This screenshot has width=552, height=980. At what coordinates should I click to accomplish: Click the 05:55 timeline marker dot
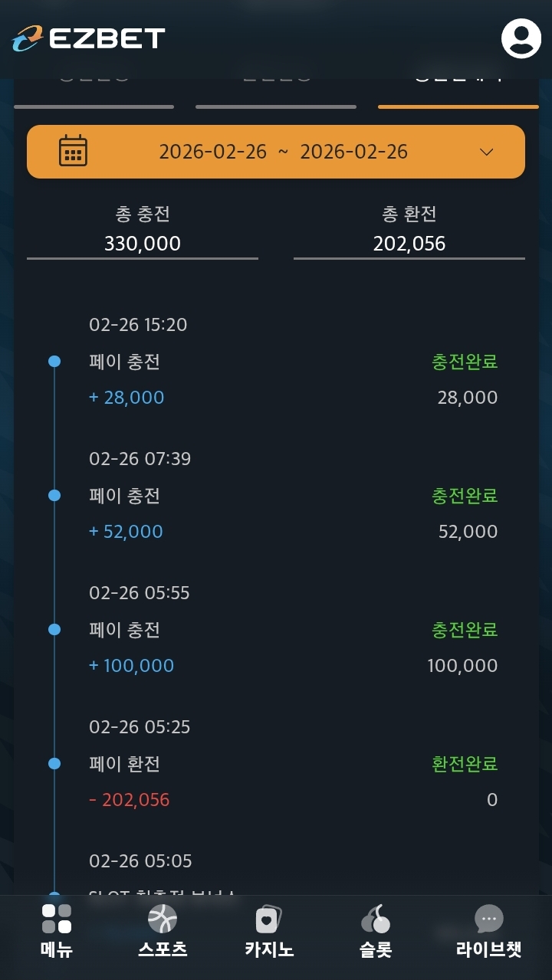coord(54,630)
